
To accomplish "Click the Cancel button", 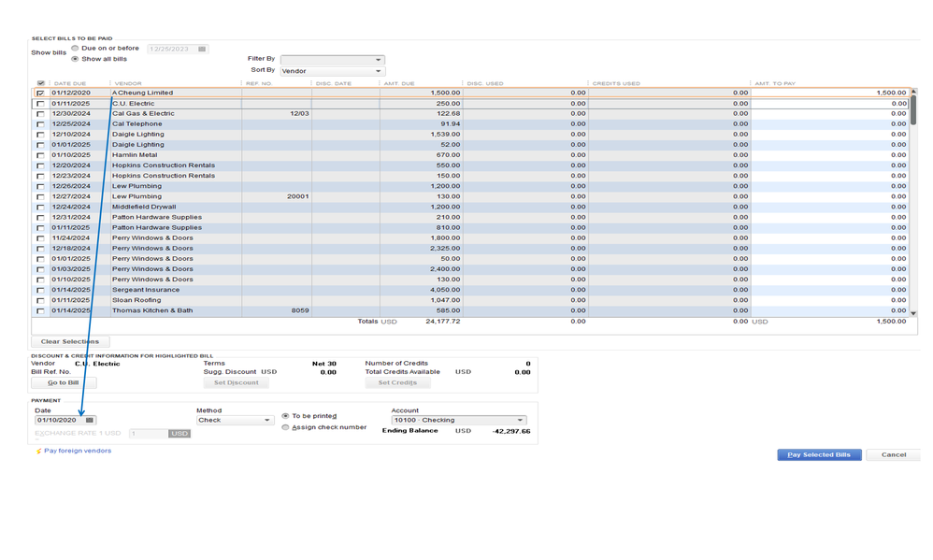I will (893, 454).
